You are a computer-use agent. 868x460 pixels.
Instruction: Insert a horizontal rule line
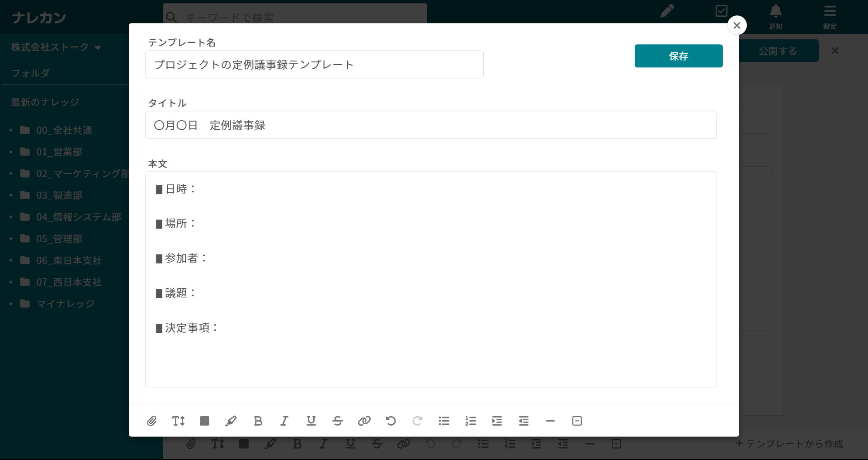(x=550, y=421)
